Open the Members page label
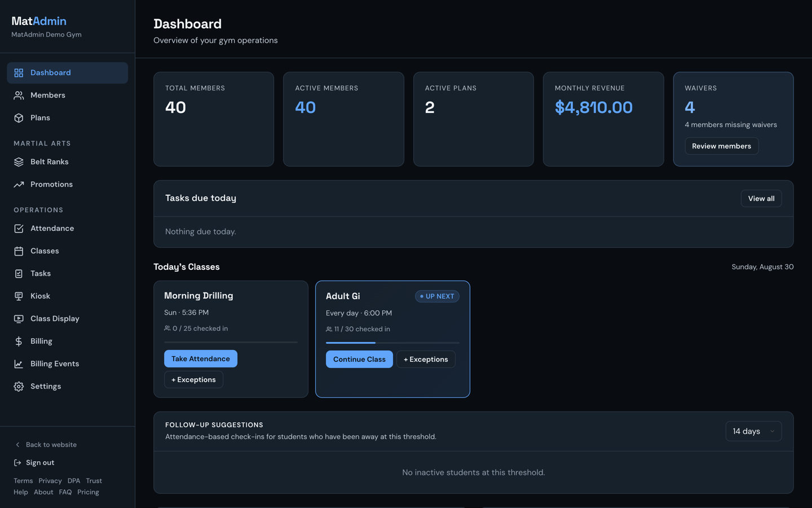This screenshot has width=812, height=508. point(48,95)
